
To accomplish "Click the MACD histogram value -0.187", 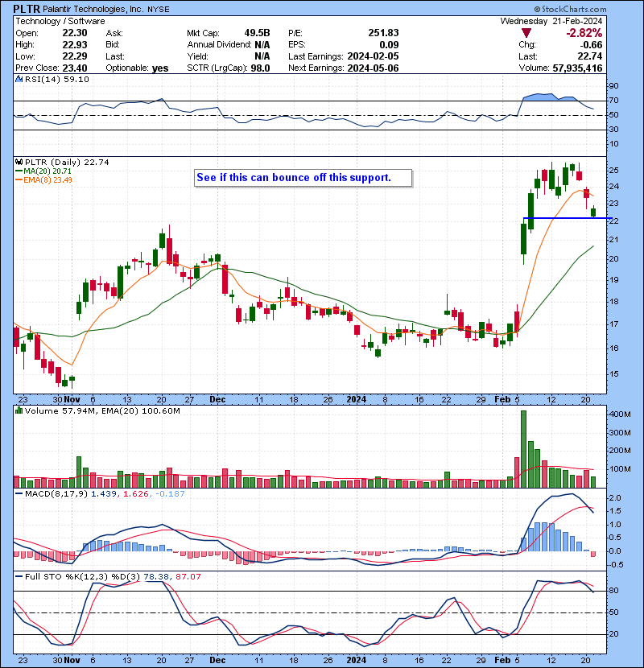I will 170,494.
